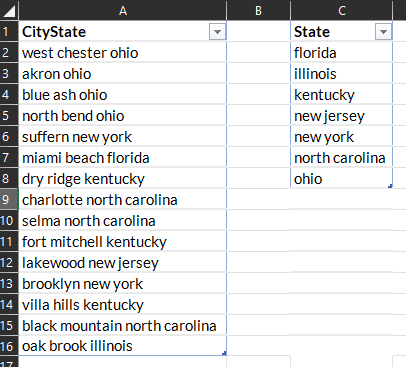Select cell 'dry ridge kentucky'
Viewport: 406px width, 367px height.
[123, 179]
